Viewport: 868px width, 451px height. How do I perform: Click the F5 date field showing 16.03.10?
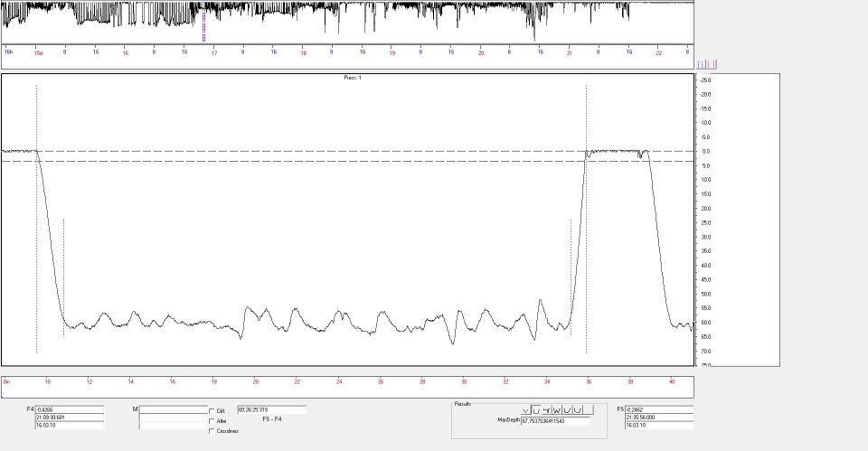pos(659,425)
